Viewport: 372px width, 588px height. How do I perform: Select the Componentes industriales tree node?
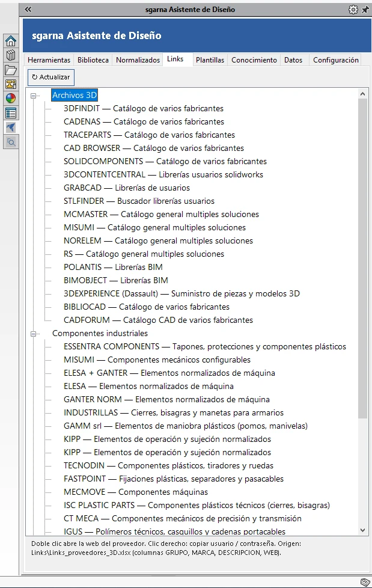tap(100, 333)
